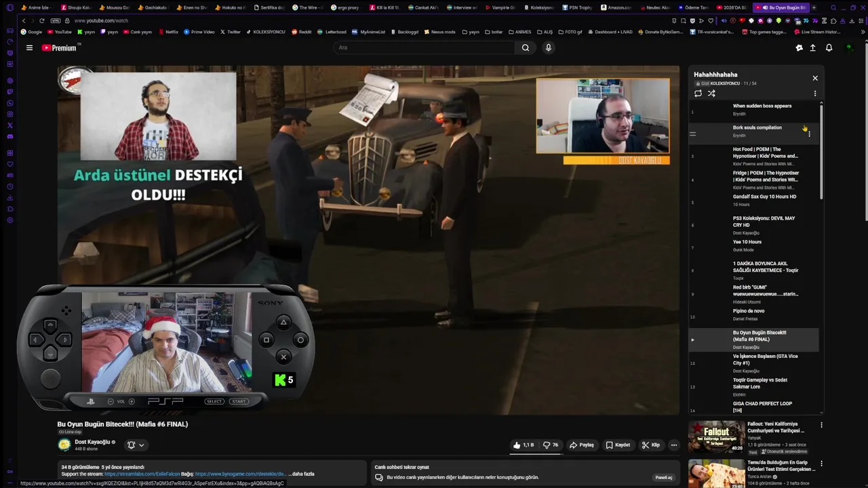Open WhatsApp in the Opera sidebar
The width and height of the screenshot is (868, 488).
pos(9,103)
